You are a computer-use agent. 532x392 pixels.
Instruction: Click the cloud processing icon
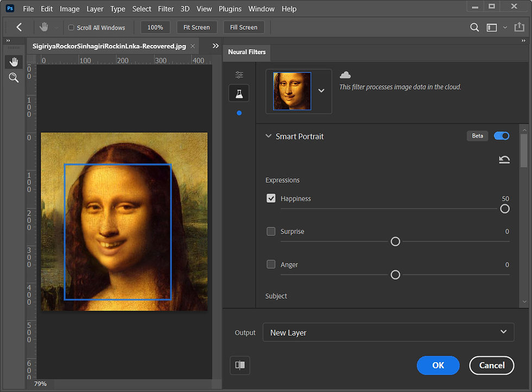click(345, 75)
